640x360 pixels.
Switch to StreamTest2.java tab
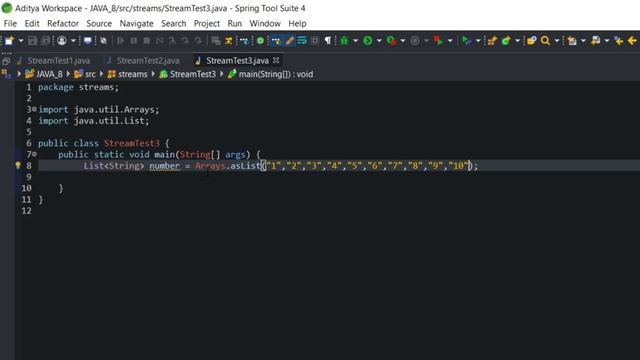point(148,61)
